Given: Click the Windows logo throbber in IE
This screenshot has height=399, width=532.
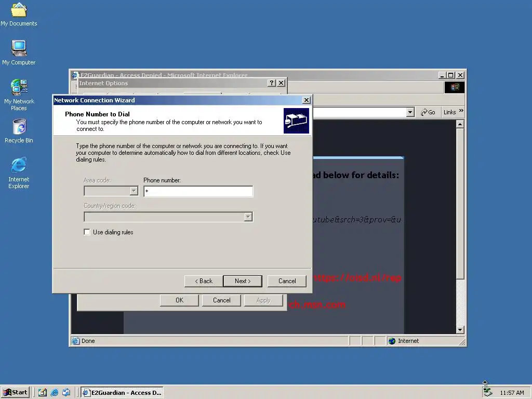Looking at the screenshot, I should [455, 87].
